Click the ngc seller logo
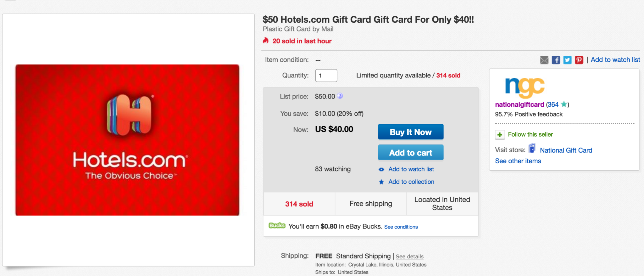Viewport: 644px width, 276px height. click(x=525, y=87)
